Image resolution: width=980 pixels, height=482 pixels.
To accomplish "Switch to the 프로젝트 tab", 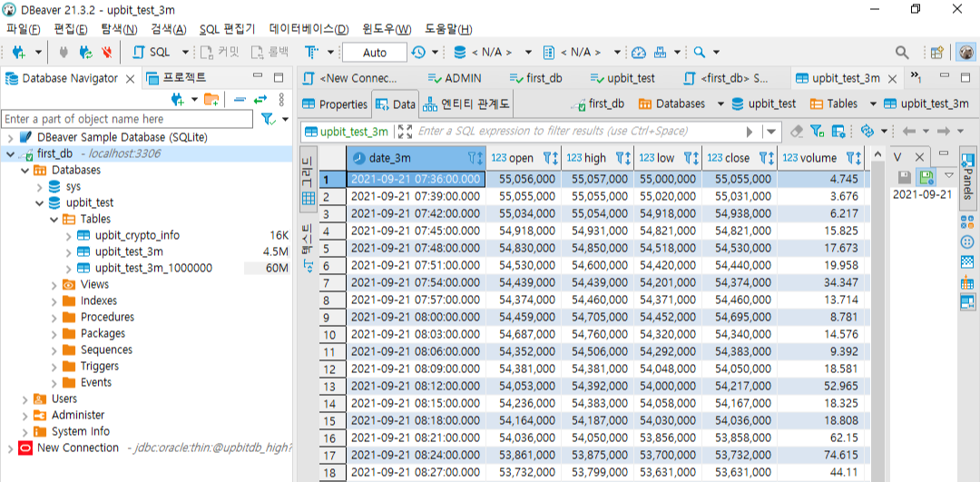I will tap(176, 78).
